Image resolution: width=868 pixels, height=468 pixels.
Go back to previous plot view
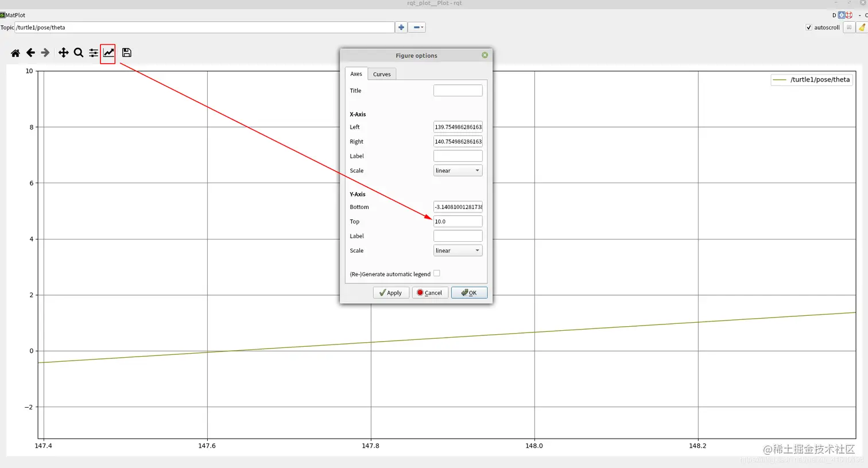(30, 53)
